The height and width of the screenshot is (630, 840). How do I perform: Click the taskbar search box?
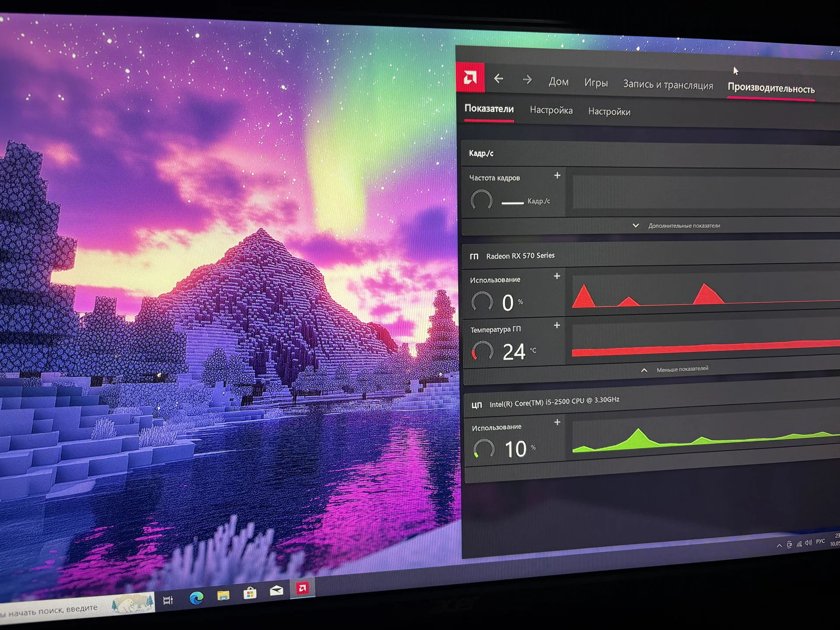(77, 608)
